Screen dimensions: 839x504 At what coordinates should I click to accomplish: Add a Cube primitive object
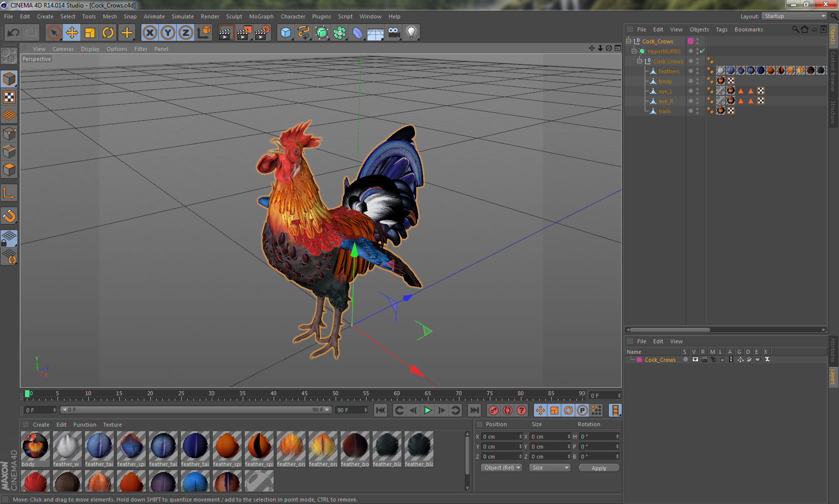[x=286, y=33]
